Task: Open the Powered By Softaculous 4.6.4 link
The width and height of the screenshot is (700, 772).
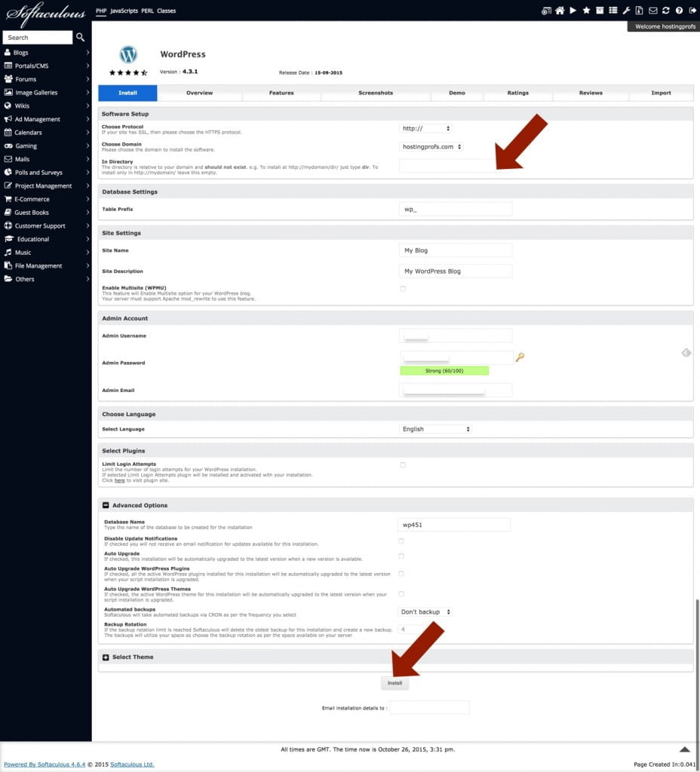Action: click(45, 764)
